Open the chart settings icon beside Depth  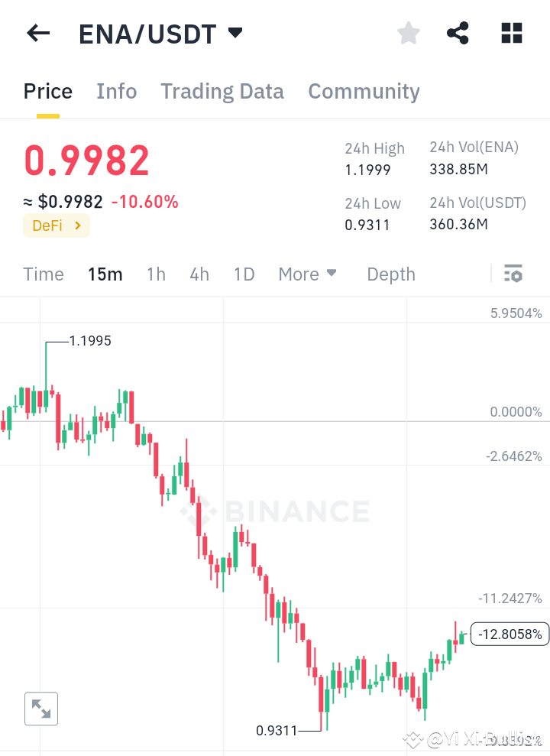(513, 273)
